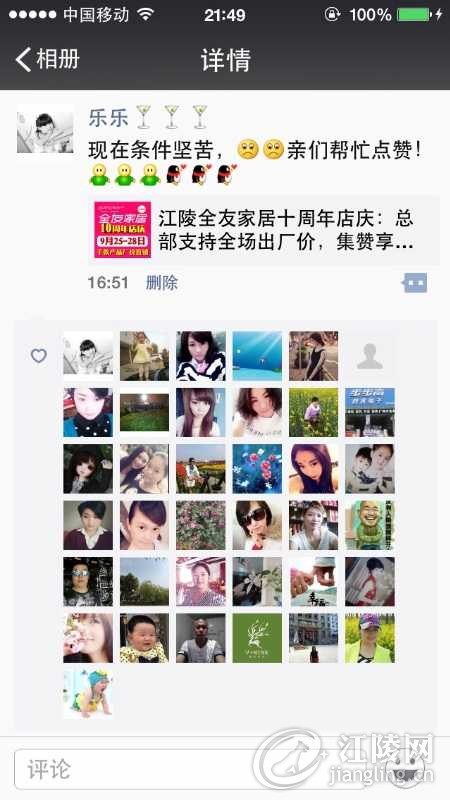Tap the woman in sunglasses avatar
The height and width of the screenshot is (800, 450).
[x=257, y=525]
